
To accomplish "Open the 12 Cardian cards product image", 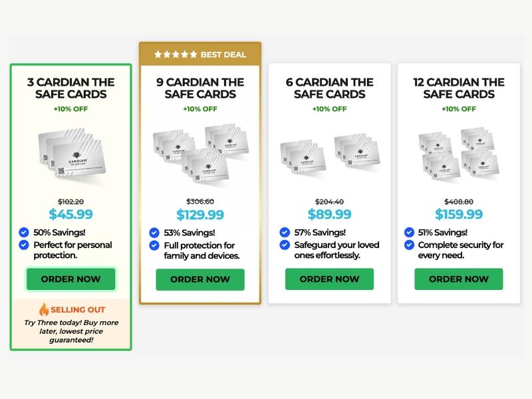I will pyautogui.click(x=459, y=153).
